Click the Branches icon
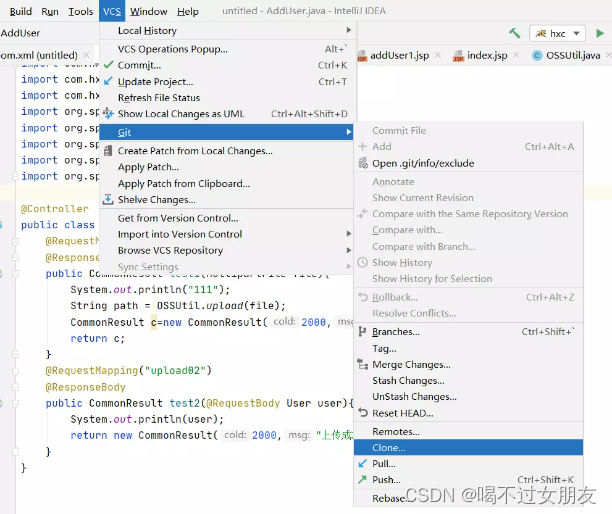The width and height of the screenshot is (612, 514). coord(363,331)
